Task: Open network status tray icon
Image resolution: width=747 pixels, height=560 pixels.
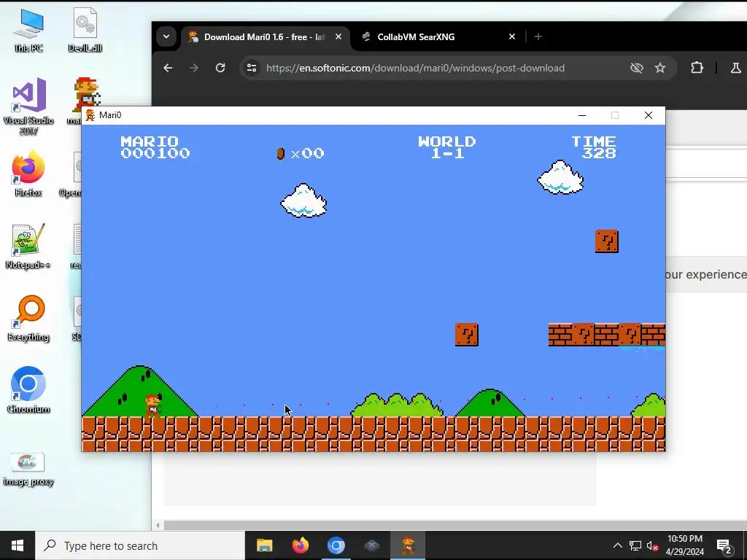Action: point(635,545)
